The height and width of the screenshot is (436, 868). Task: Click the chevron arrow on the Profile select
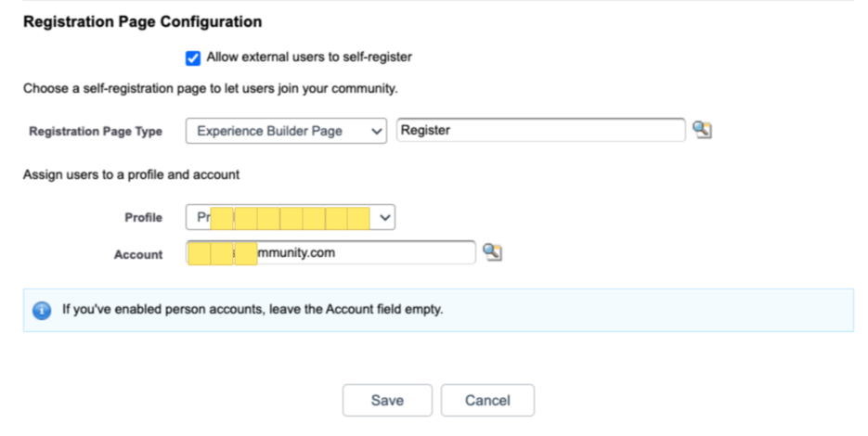pyautogui.click(x=386, y=218)
